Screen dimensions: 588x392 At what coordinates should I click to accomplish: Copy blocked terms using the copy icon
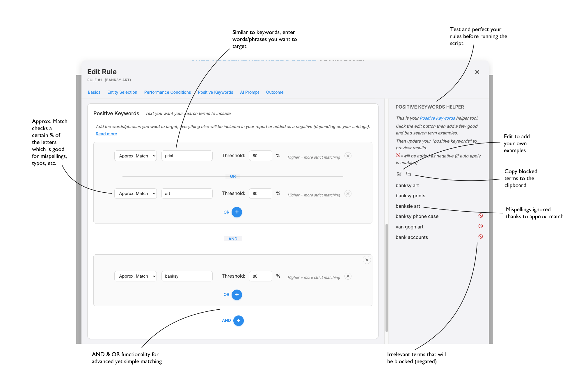(408, 174)
